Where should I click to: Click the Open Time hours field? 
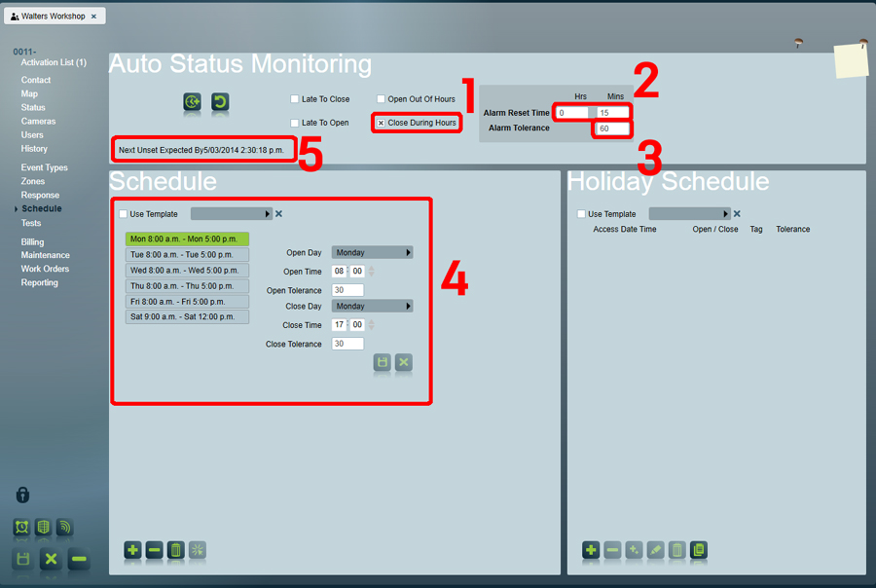coord(339,271)
